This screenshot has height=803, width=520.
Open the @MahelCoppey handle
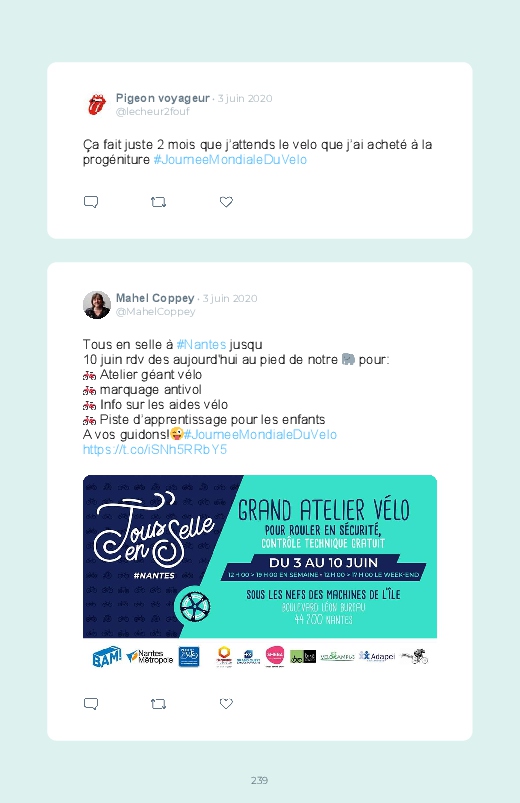pos(156,312)
